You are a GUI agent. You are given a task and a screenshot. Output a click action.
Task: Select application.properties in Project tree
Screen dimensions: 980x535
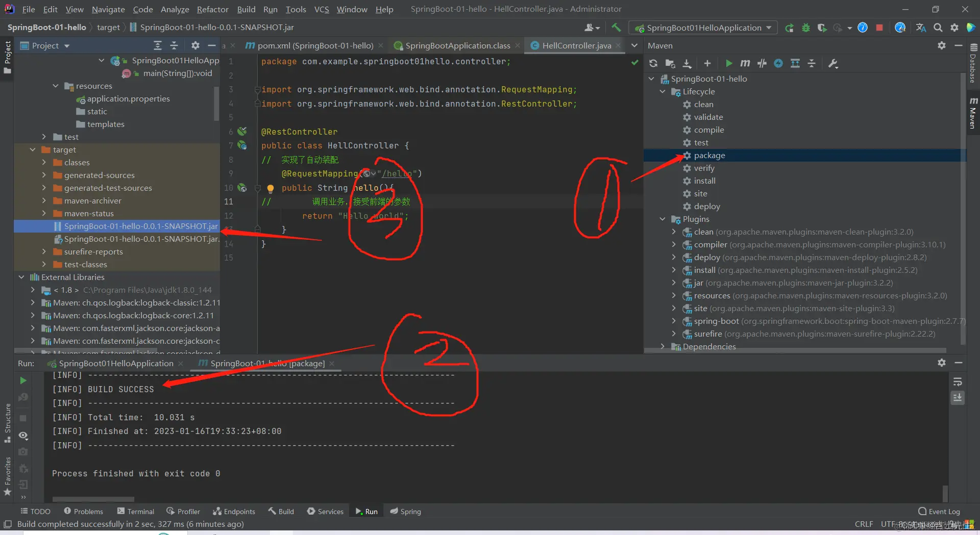(128, 99)
